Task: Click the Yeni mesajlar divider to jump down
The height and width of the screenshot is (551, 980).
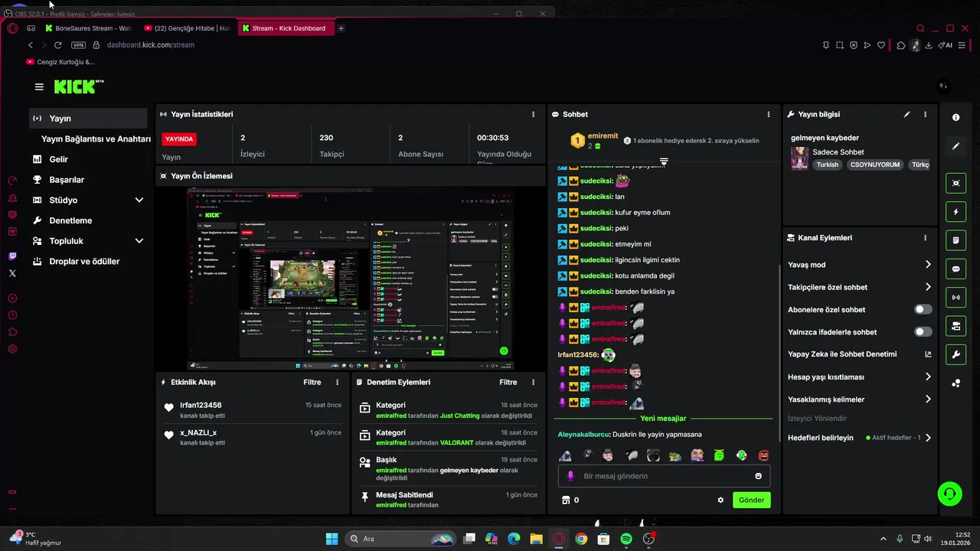Action: pyautogui.click(x=663, y=419)
